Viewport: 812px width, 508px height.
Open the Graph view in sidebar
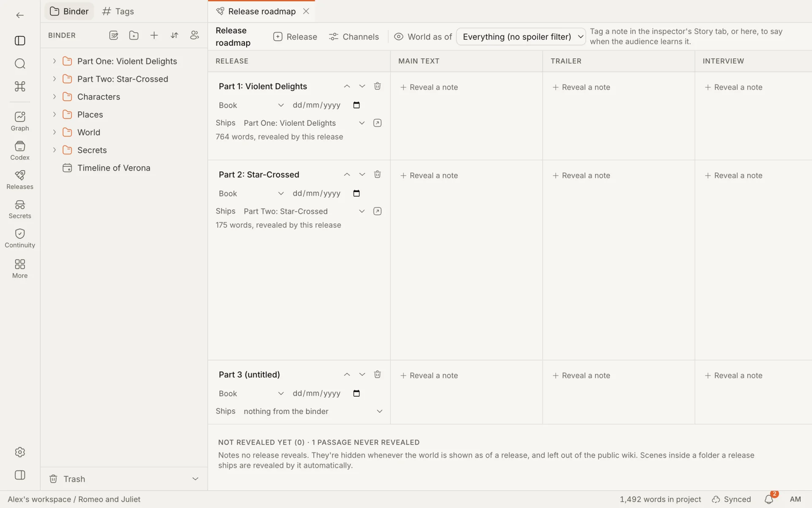coord(20,121)
